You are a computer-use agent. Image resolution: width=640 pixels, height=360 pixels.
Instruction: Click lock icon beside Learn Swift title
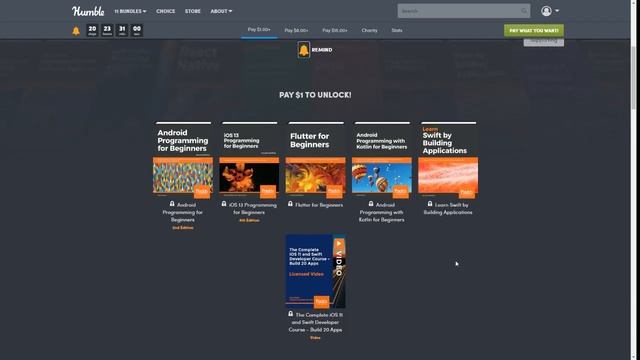pyautogui.click(x=430, y=204)
